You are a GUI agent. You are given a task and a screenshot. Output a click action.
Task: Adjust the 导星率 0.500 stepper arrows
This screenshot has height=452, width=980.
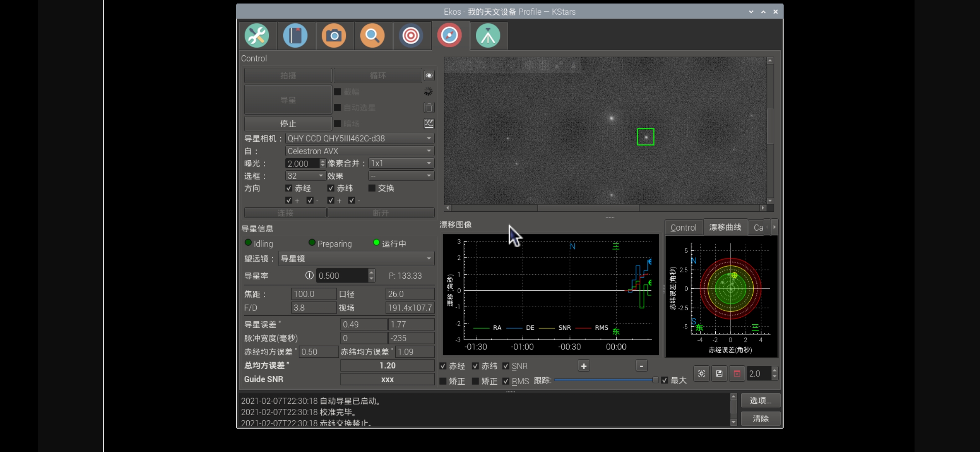tap(371, 275)
